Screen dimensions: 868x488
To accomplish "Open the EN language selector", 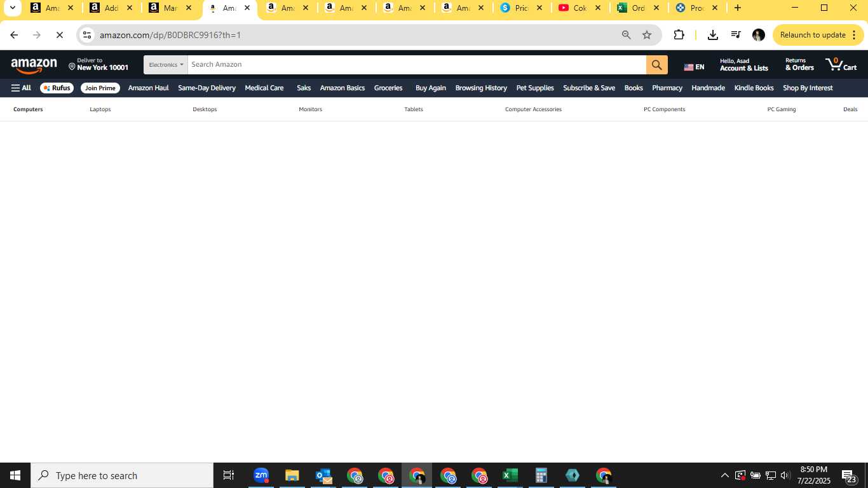I will (694, 67).
